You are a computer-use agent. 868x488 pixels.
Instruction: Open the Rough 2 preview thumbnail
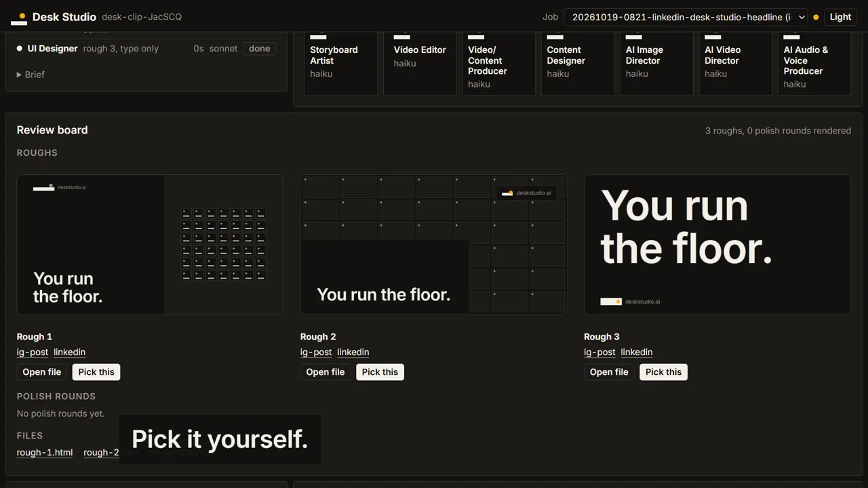coord(434,245)
